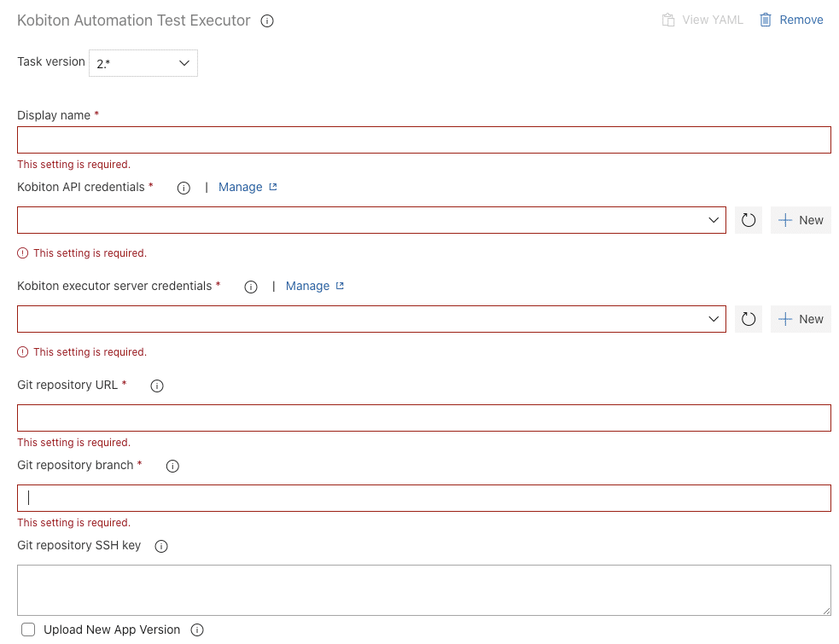Refresh the Kobiton API credentials list

[x=749, y=220]
